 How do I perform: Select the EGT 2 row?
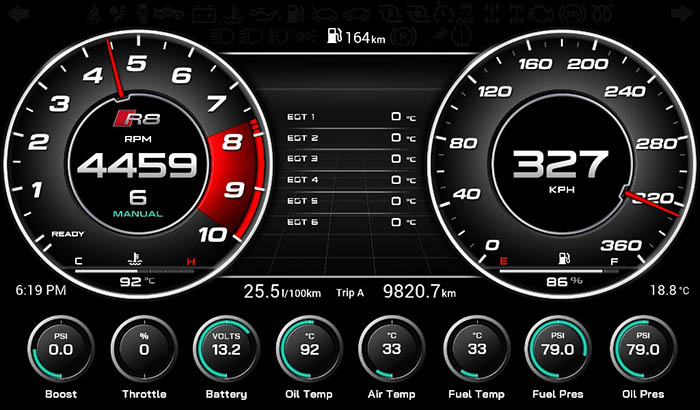pyautogui.click(x=351, y=138)
